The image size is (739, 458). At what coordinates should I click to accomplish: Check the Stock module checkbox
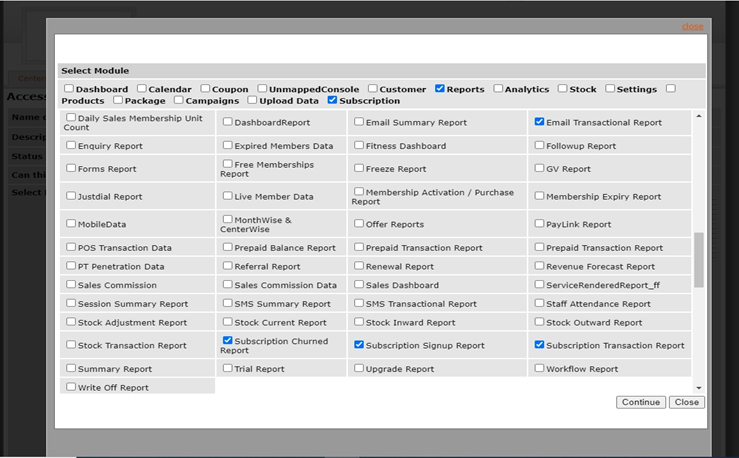[x=562, y=89]
